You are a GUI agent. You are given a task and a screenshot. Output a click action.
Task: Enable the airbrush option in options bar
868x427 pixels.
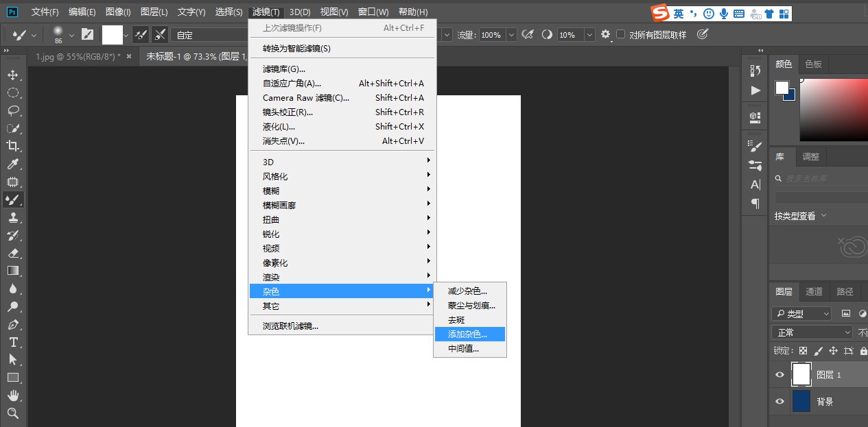point(528,34)
